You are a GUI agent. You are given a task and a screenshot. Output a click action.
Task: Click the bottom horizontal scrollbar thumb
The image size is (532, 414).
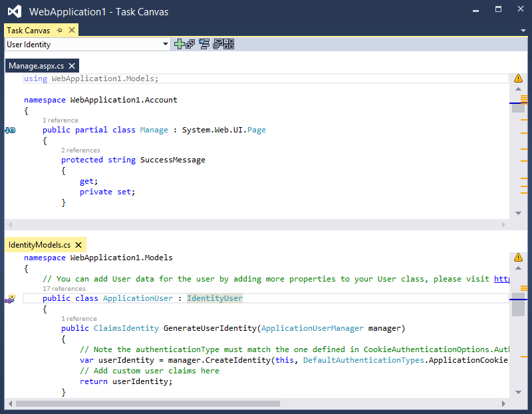148,403
